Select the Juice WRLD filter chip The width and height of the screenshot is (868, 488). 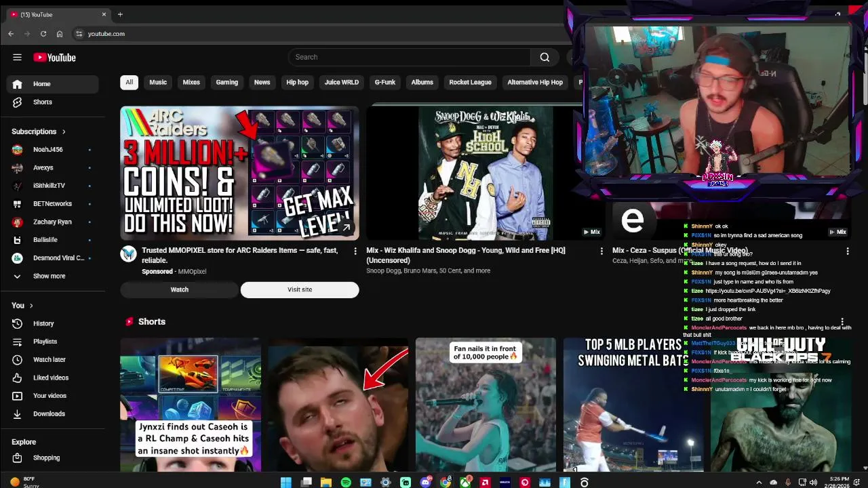point(342,82)
